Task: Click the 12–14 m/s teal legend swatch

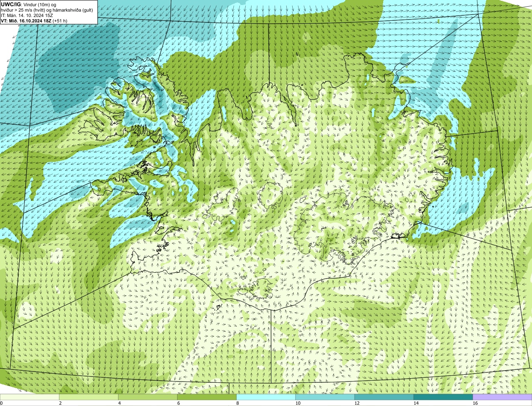Action: (x=384, y=397)
